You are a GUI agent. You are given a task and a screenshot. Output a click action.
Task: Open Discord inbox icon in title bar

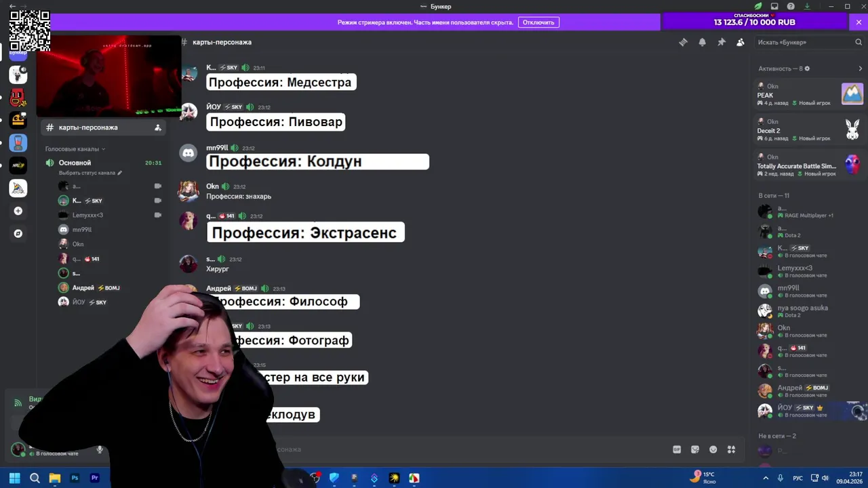point(774,6)
